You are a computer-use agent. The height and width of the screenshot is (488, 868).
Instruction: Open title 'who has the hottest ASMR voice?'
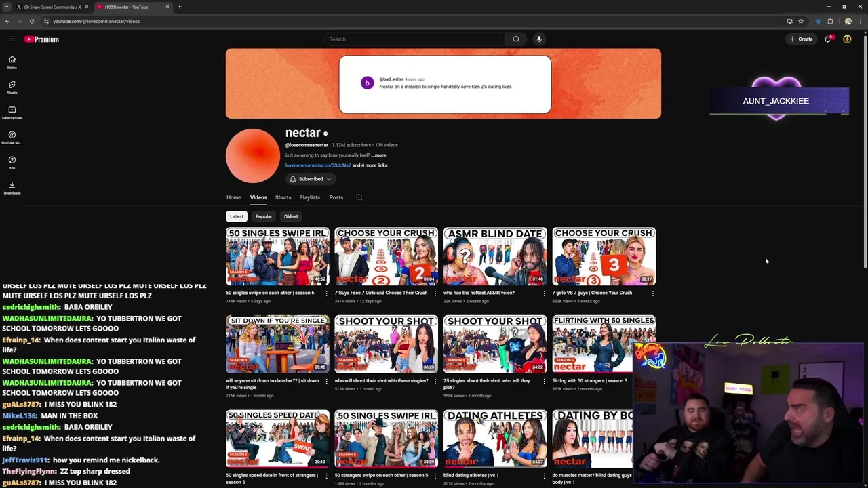(x=479, y=293)
